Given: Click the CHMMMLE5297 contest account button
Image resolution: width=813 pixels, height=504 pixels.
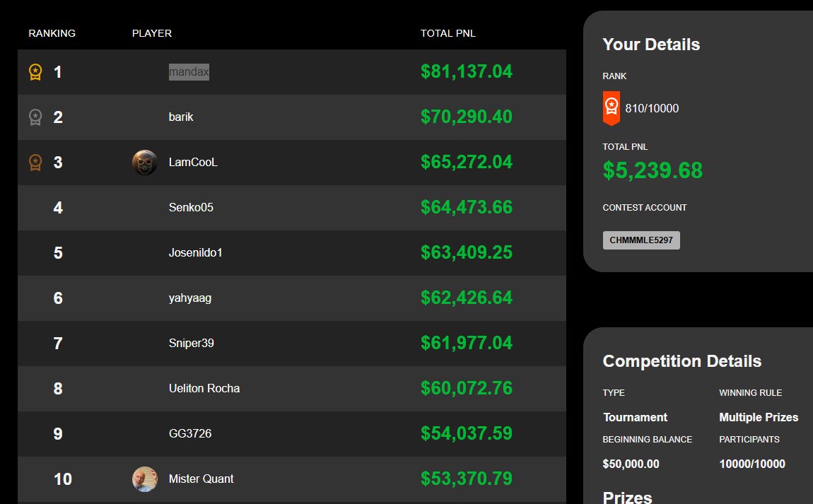Looking at the screenshot, I should (x=641, y=240).
